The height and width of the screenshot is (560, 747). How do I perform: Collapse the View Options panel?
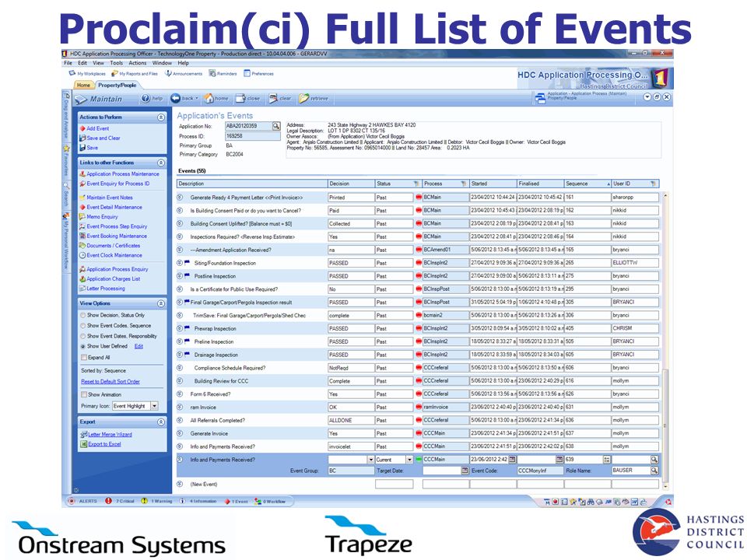(x=161, y=303)
